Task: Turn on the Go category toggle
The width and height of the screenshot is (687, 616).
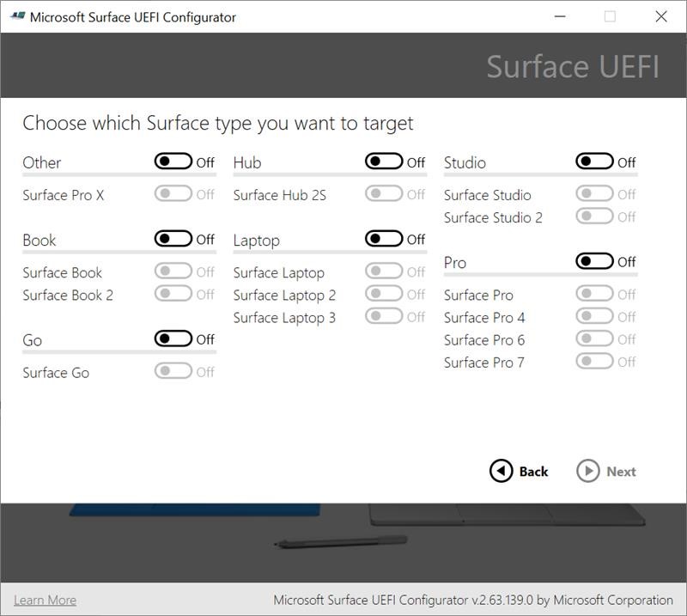Action: [173, 338]
